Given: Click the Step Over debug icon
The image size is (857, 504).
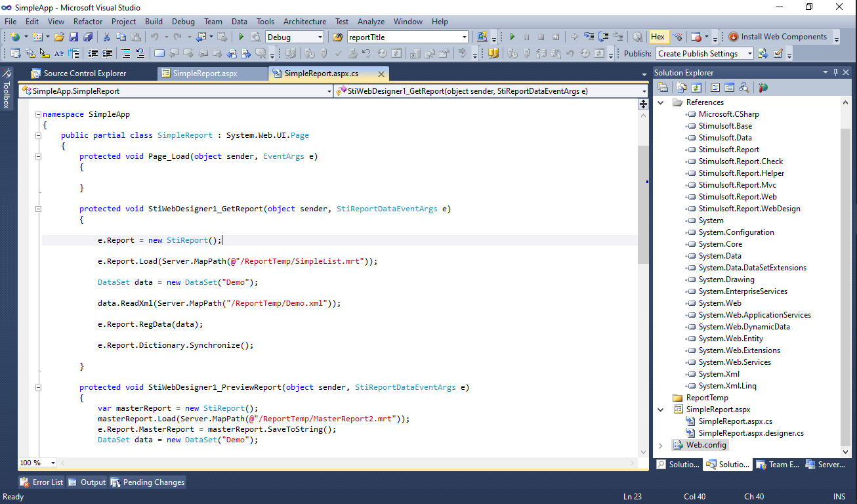Looking at the screenshot, I should pos(603,37).
